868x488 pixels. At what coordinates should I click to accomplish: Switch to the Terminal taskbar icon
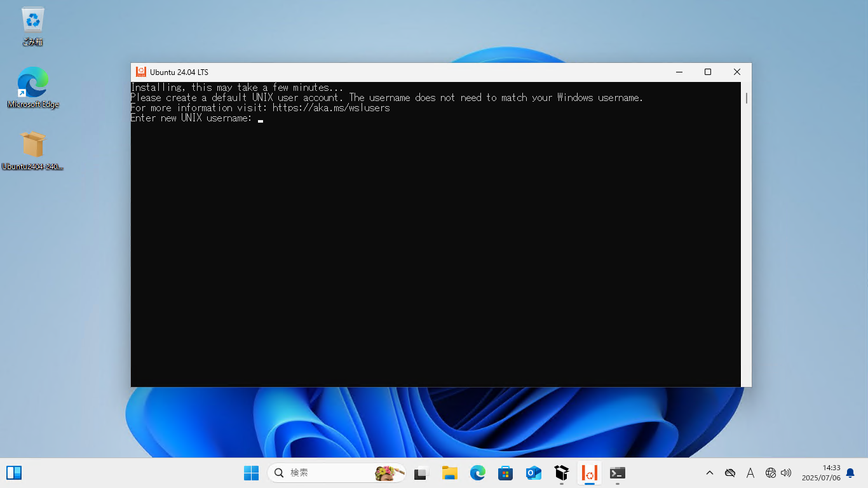tap(618, 473)
